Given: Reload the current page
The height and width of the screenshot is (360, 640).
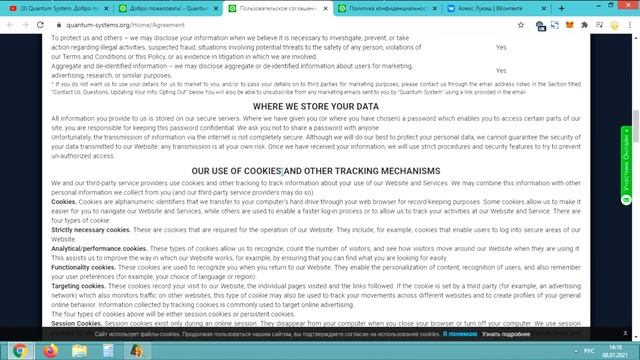Looking at the screenshot, I should pos(40,25).
